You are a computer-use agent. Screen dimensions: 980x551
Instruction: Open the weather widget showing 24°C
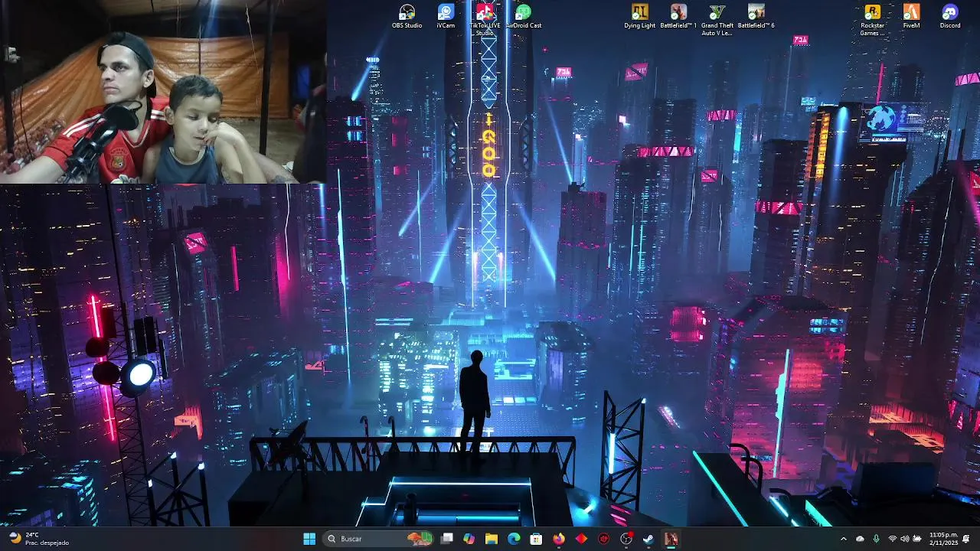point(38,539)
